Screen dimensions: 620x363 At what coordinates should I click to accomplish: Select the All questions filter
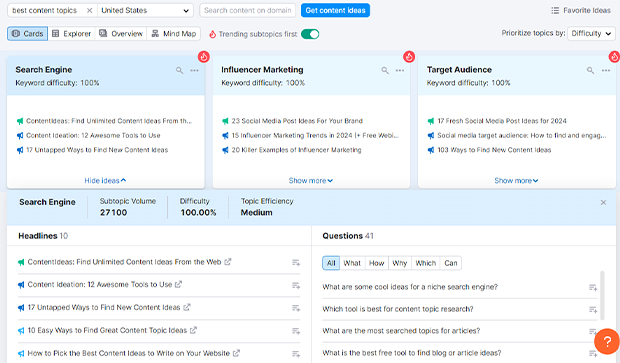(x=331, y=263)
